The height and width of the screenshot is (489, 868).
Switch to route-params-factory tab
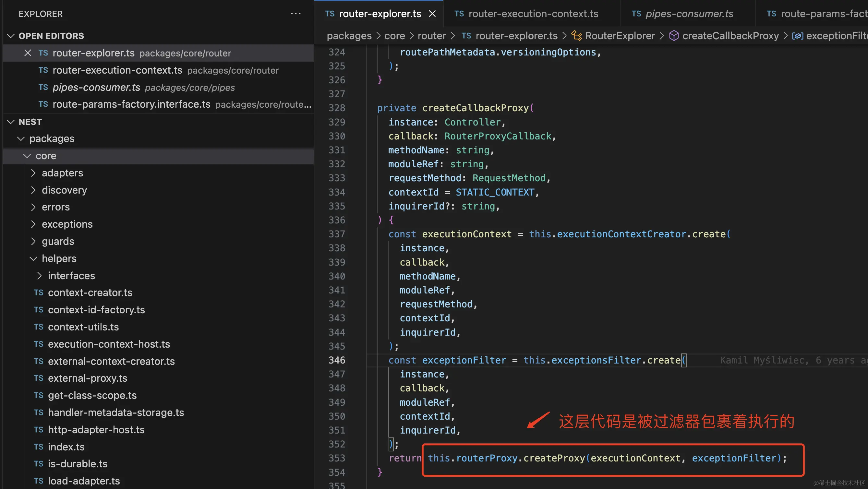812,14
